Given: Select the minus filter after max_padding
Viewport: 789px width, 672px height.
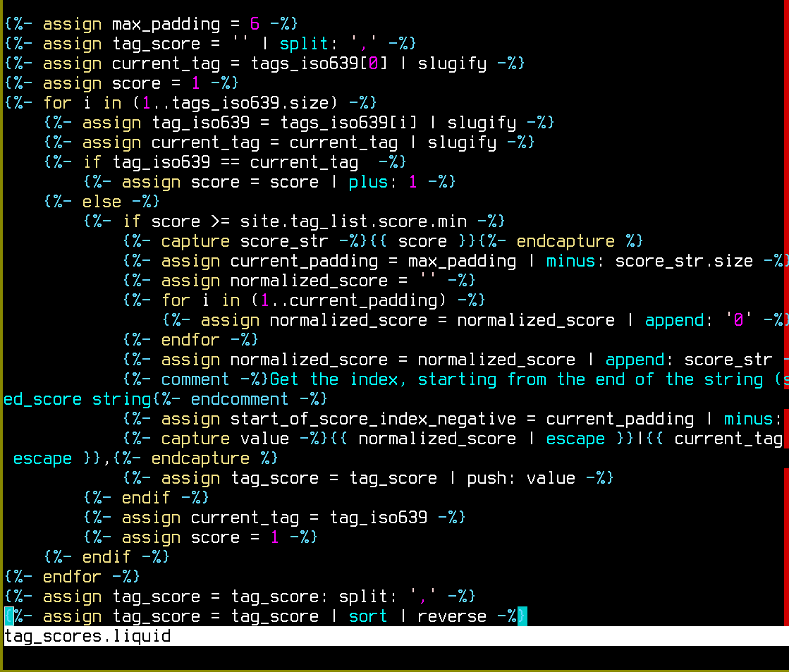Looking at the screenshot, I should 571,260.
